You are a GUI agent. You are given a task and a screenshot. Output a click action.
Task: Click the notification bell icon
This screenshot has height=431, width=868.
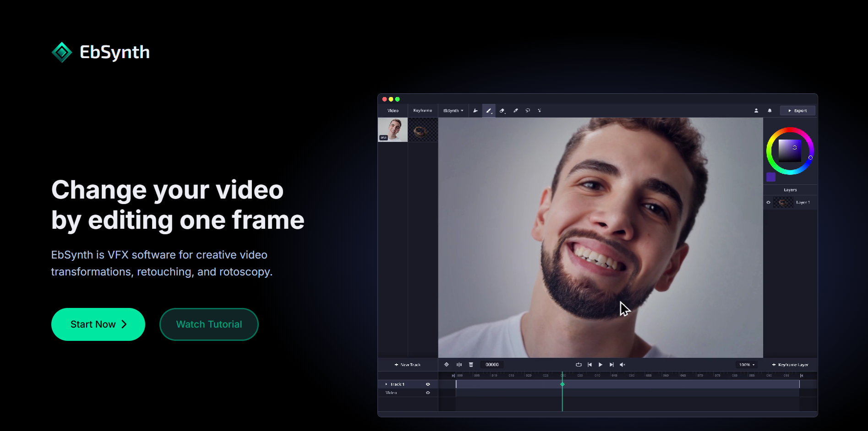click(770, 111)
